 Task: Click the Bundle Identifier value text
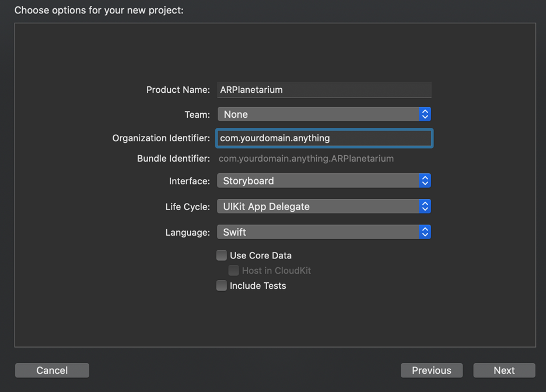306,159
